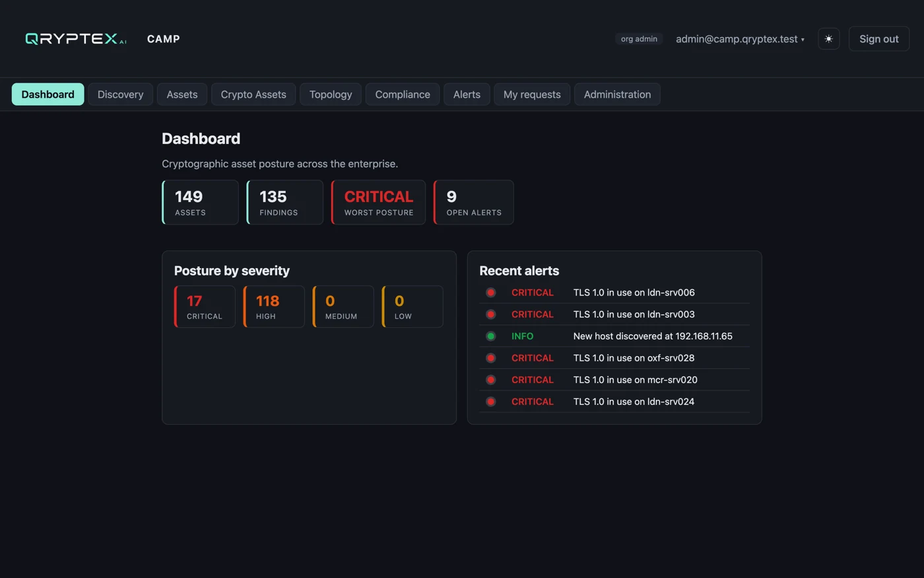This screenshot has height=578, width=924.
Task: Open the 149 Assets summary card
Action: [x=200, y=202]
